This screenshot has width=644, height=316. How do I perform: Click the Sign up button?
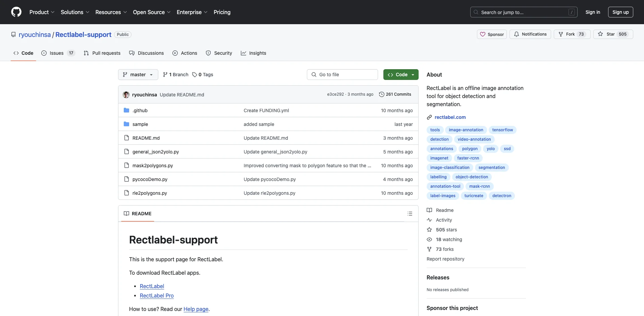pos(621,12)
